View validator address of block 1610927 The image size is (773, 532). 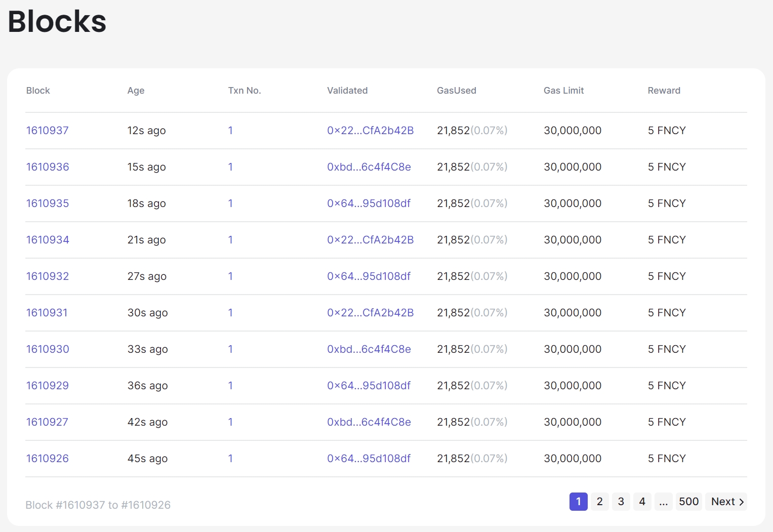point(369,422)
